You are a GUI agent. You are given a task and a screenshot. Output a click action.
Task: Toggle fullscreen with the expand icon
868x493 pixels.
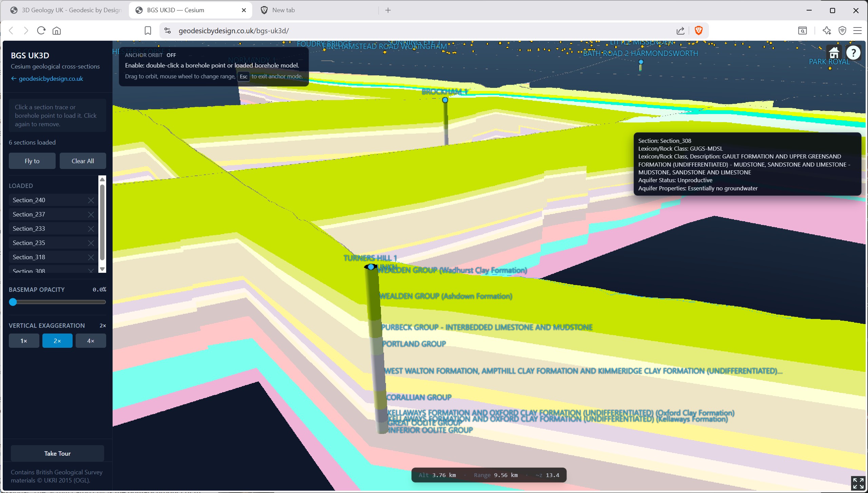859,483
